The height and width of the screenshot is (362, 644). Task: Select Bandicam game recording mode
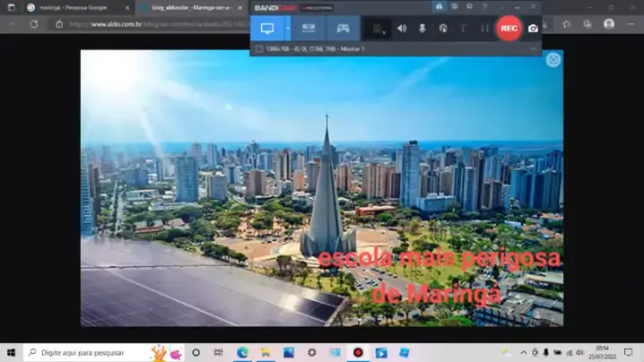[x=343, y=28]
